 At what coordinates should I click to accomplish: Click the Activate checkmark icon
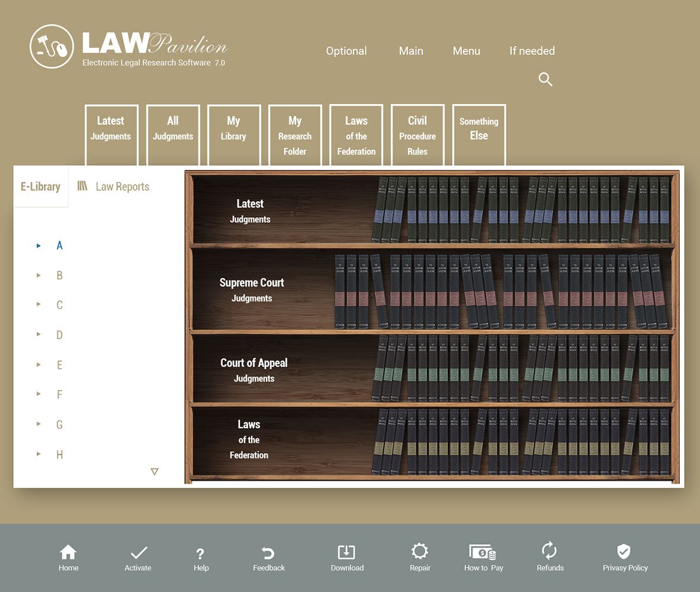(139, 553)
